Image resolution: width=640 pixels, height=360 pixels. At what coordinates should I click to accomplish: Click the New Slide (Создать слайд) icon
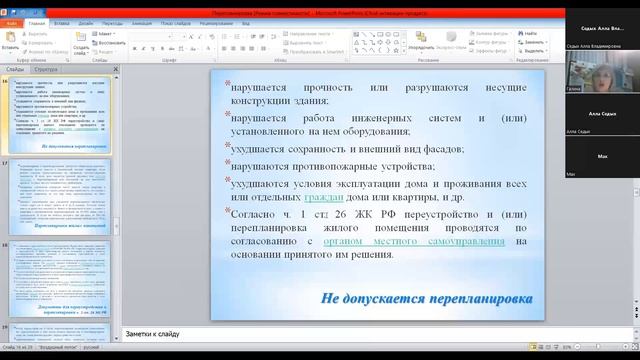(x=81, y=38)
